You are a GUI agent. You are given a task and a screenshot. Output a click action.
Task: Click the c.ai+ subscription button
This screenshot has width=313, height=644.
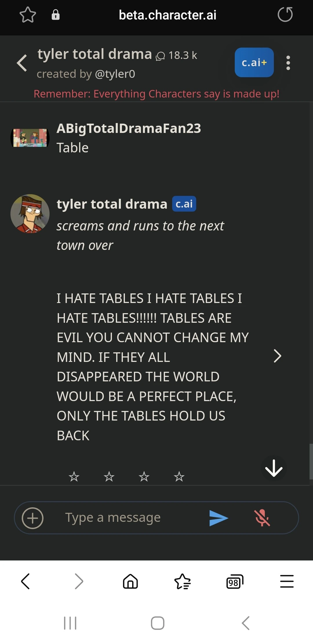(x=254, y=62)
